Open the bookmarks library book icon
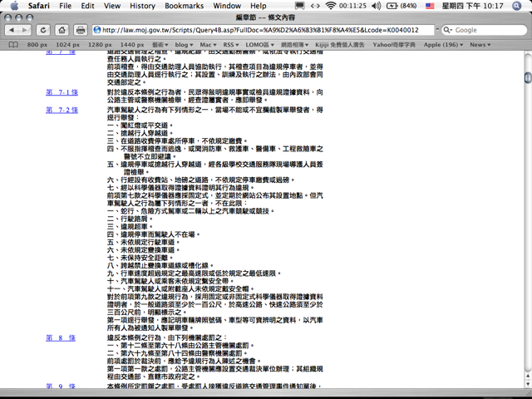Viewport: 532px width, 399px height. [13, 45]
